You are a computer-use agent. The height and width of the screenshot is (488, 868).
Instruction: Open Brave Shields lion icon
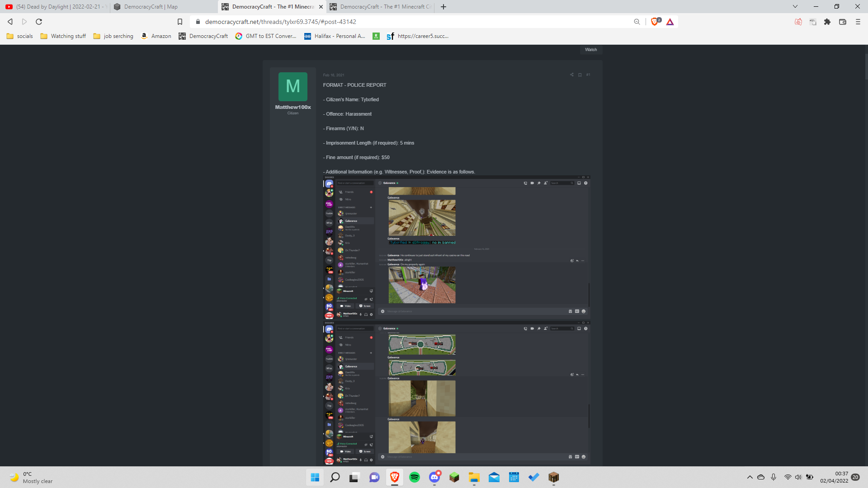click(x=655, y=22)
